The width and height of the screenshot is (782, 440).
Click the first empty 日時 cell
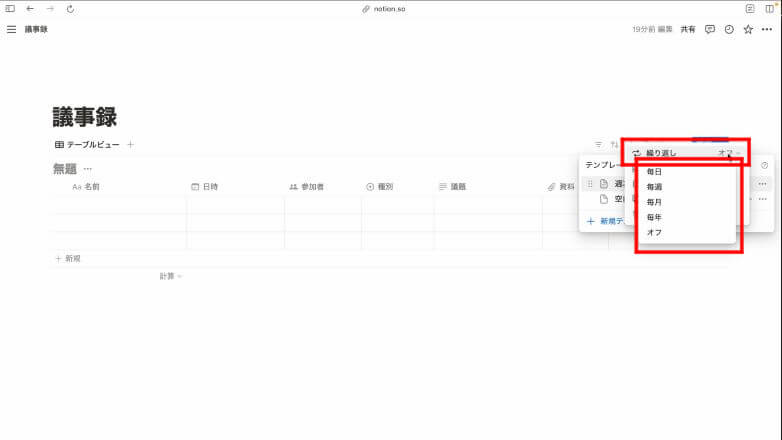tap(235, 205)
